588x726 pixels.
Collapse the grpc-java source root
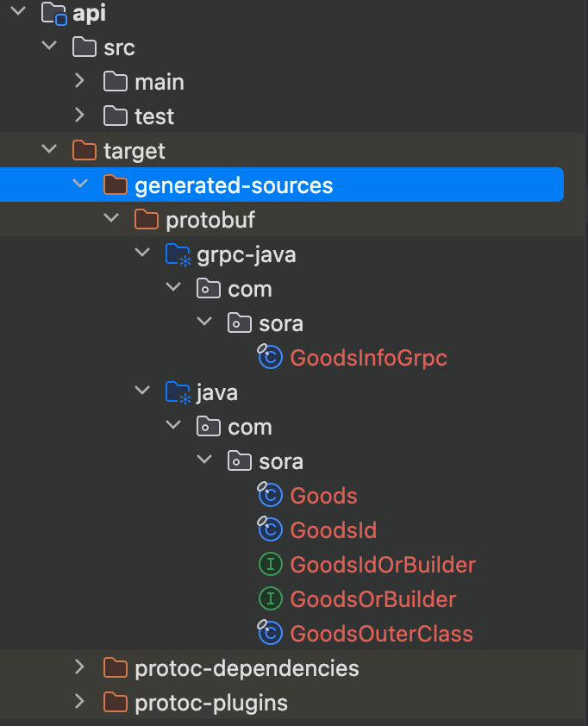point(142,254)
